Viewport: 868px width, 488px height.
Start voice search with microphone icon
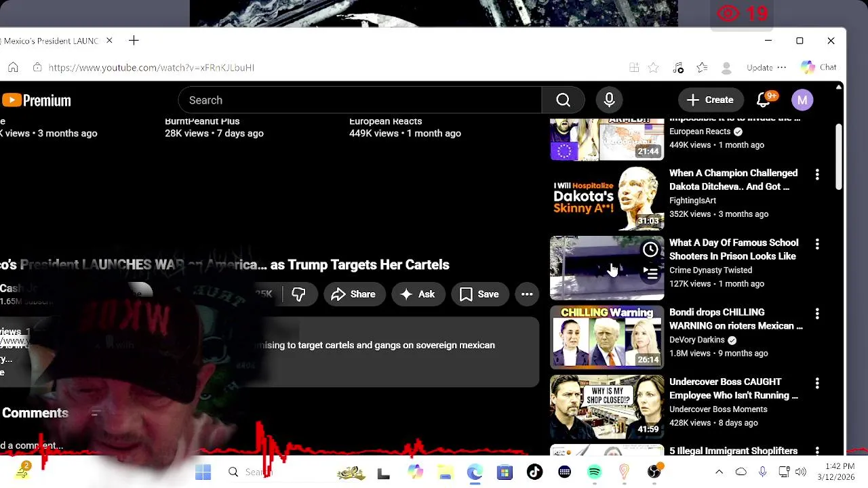pos(609,100)
